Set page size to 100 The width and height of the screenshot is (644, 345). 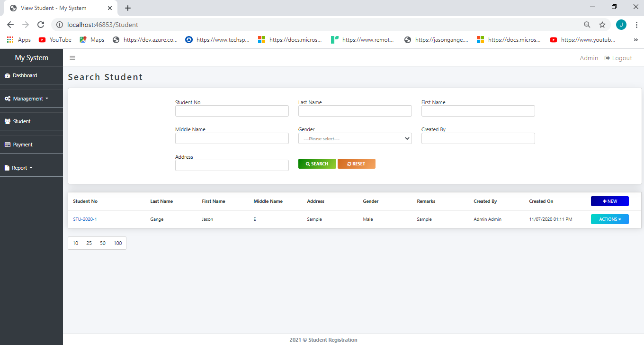118,243
